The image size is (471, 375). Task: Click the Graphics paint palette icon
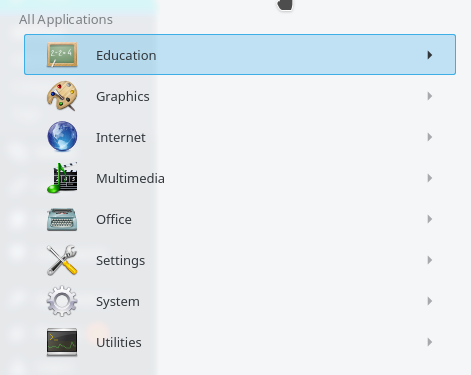tap(62, 96)
